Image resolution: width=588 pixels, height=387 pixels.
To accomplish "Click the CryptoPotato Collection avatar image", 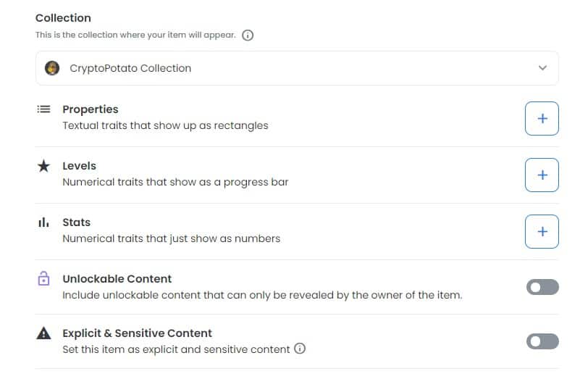I will [x=52, y=68].
